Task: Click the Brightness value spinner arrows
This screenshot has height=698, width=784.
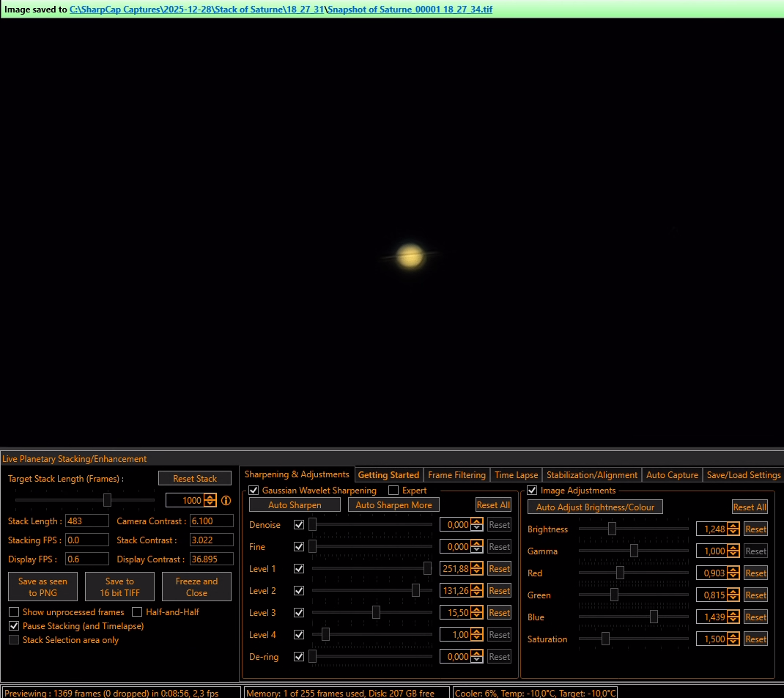Action: 733,529
